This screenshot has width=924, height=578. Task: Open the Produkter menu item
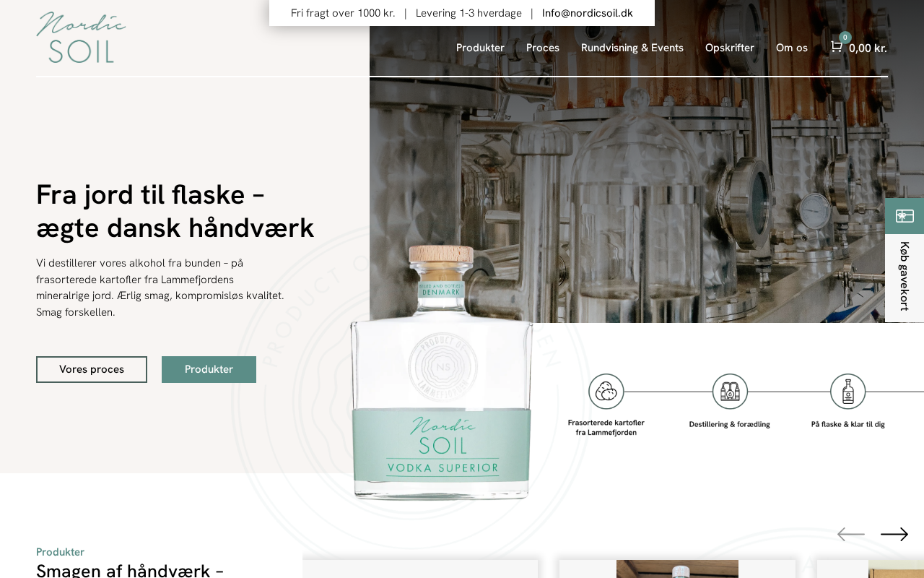[x=480, y=48]
